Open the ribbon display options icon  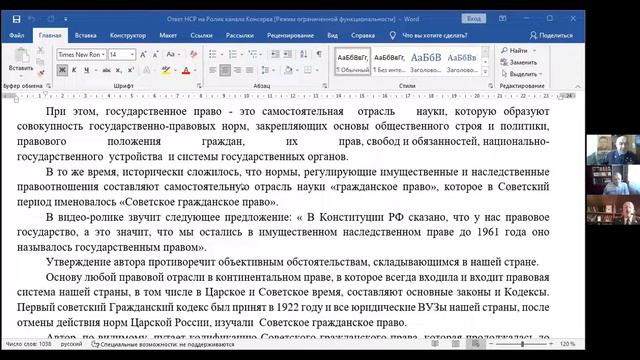tap(502, 19)
